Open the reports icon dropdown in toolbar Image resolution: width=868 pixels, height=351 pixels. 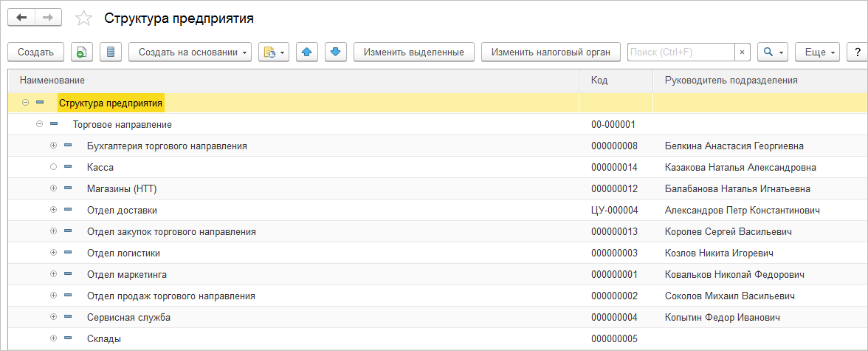click(x=273, y=52)
